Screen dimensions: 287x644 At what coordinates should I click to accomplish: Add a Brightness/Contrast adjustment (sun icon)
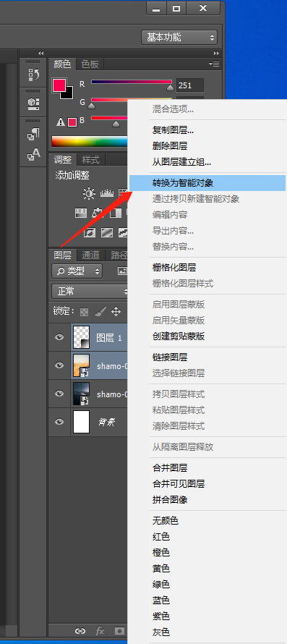(x=89, y=193)
